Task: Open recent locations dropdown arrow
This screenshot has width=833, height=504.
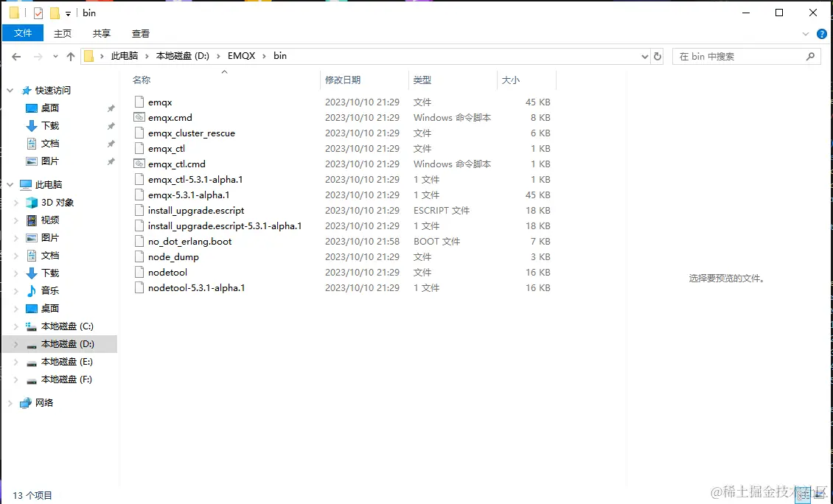Action: tap(55, 56)
